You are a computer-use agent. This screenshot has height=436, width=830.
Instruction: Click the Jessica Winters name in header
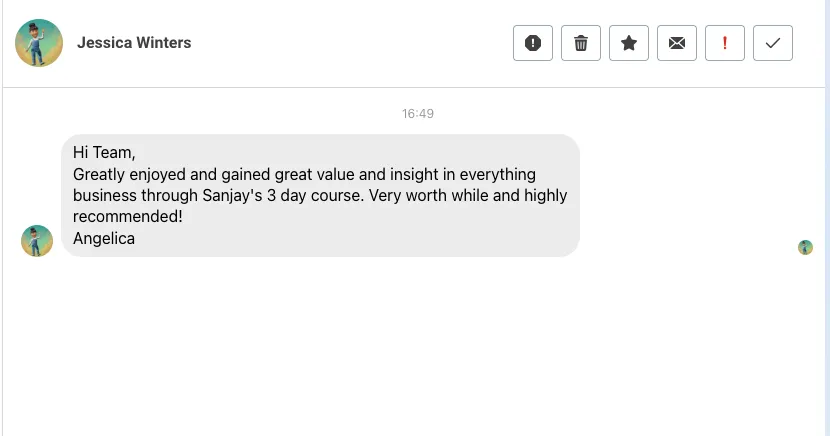point(134,42)
